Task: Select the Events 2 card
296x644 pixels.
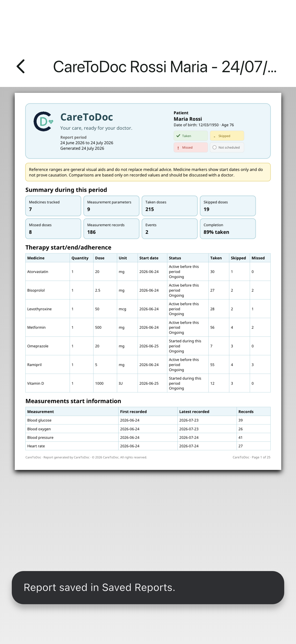Action: [x=170, y=229]
